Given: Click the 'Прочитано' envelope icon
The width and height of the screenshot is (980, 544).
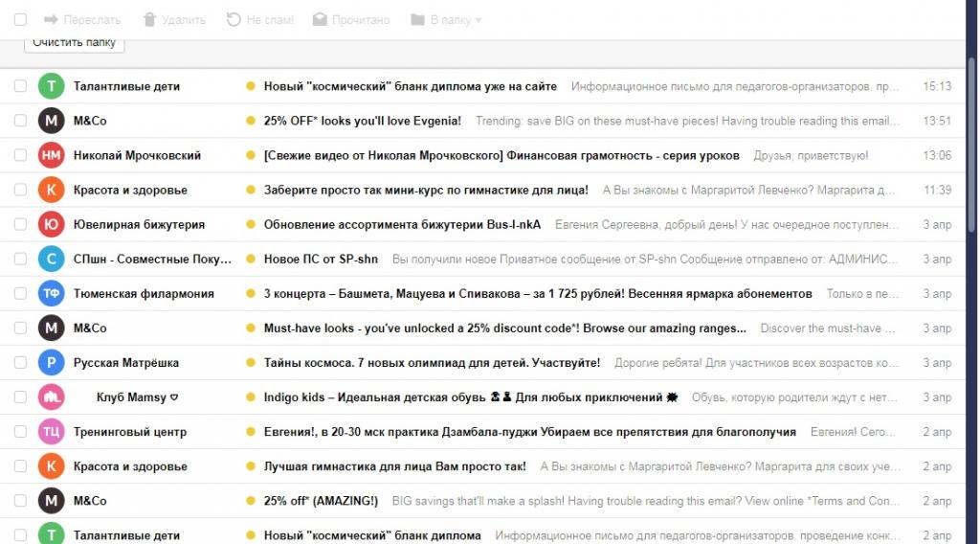Looking at the screenshot, I should point(320,19).
